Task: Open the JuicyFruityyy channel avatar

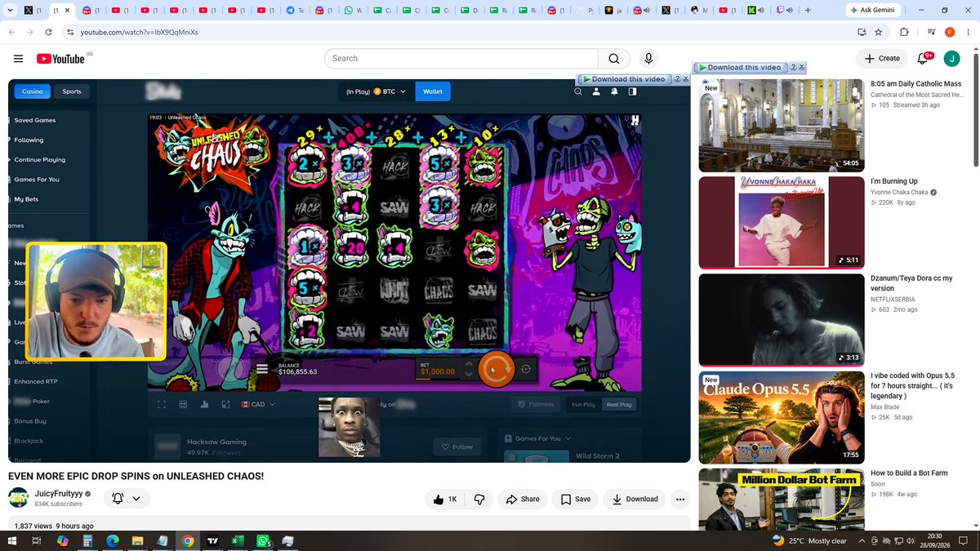Action: click(x=18, y=498)
